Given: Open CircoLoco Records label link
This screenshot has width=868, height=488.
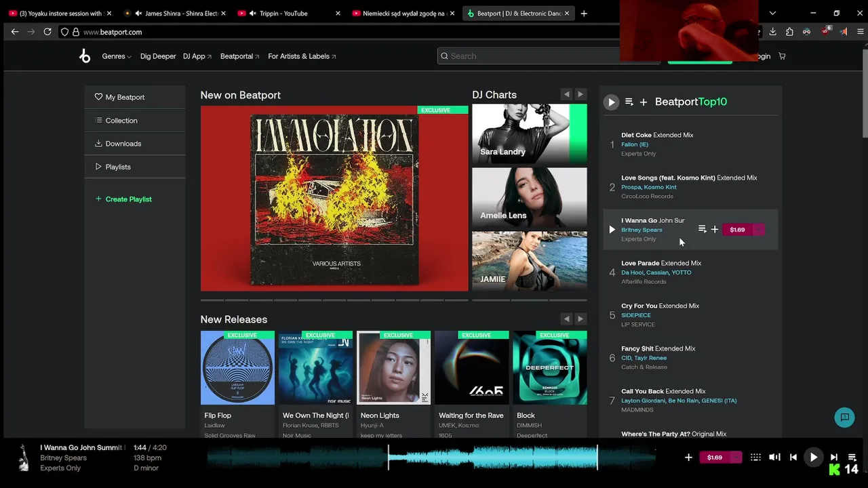Looking at the screenshot, I should [647, 196].
